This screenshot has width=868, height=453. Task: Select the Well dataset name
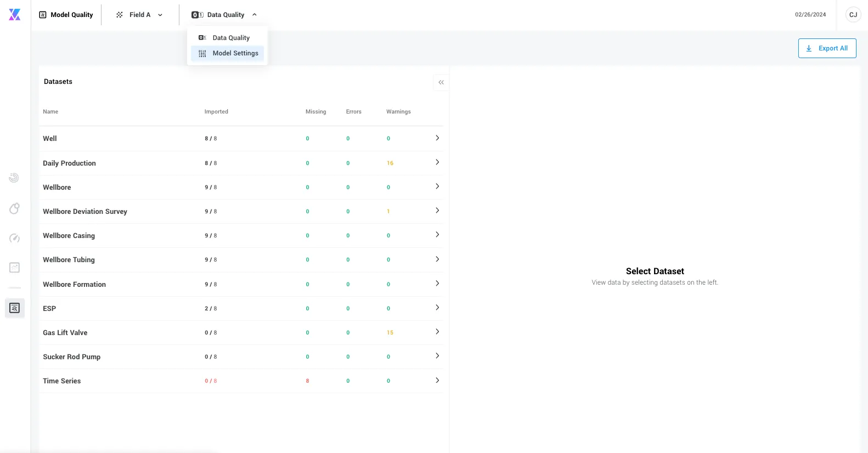pos(50,139)
